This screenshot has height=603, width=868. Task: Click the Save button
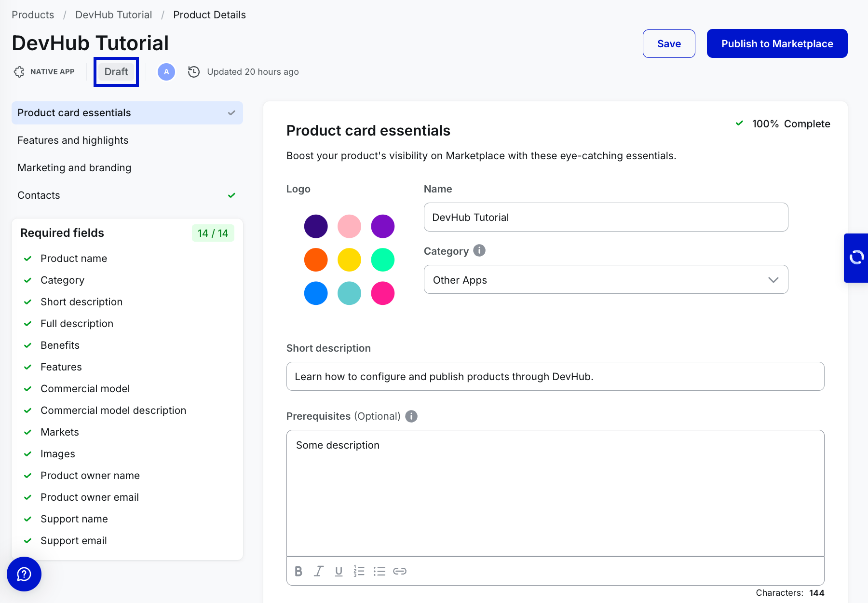click(669, 44)
